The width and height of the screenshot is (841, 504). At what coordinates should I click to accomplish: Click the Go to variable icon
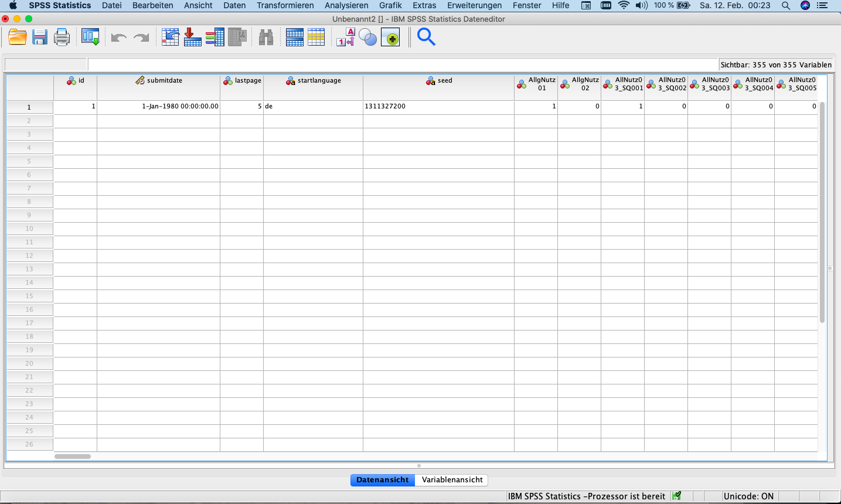coord(192,38)
